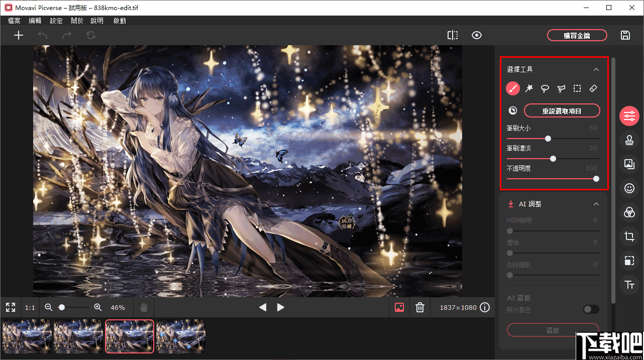The width and height of the screenshot is (644, 360).
Task: Click the save floppy disk icon
Action: [625, 35]
